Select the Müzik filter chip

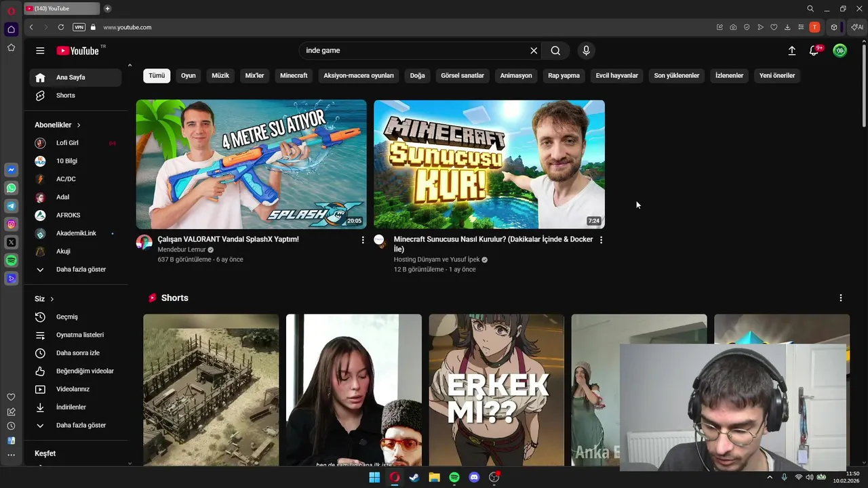[220, 76]
